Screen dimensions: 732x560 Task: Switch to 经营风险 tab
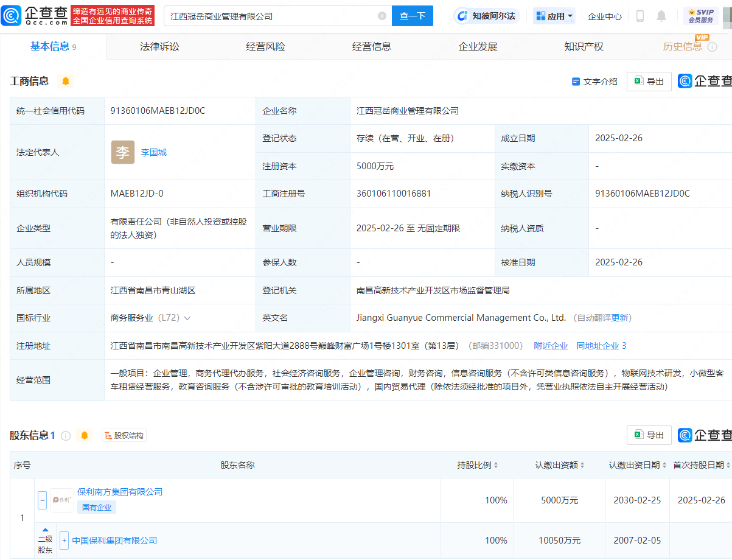click(x=265, y=46)
